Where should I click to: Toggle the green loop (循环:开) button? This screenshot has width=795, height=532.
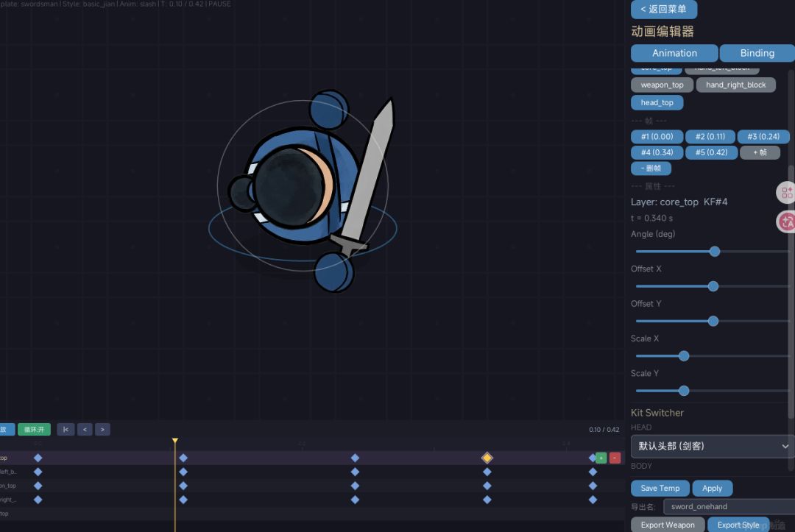(x=34, y=430)
